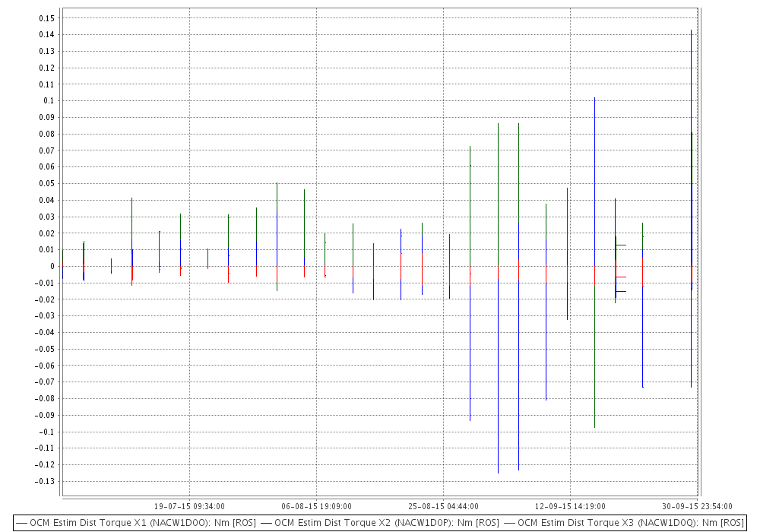Image resolution: width=760 pixels, height=532 pixels.
Task: Click the short blue horizontal segment near -0.015
Action: pyautogui.click(x=621, y=291)
